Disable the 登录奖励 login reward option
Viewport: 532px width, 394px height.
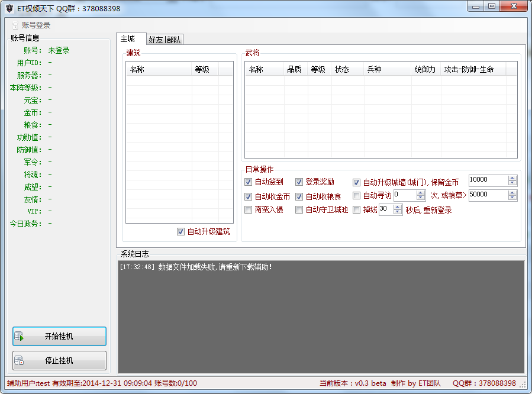click(299, 182)
